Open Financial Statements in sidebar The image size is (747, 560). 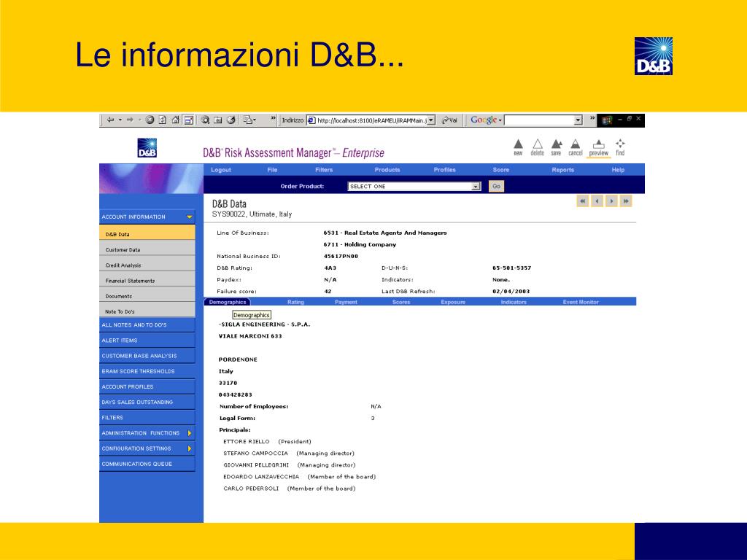point(147,281)
